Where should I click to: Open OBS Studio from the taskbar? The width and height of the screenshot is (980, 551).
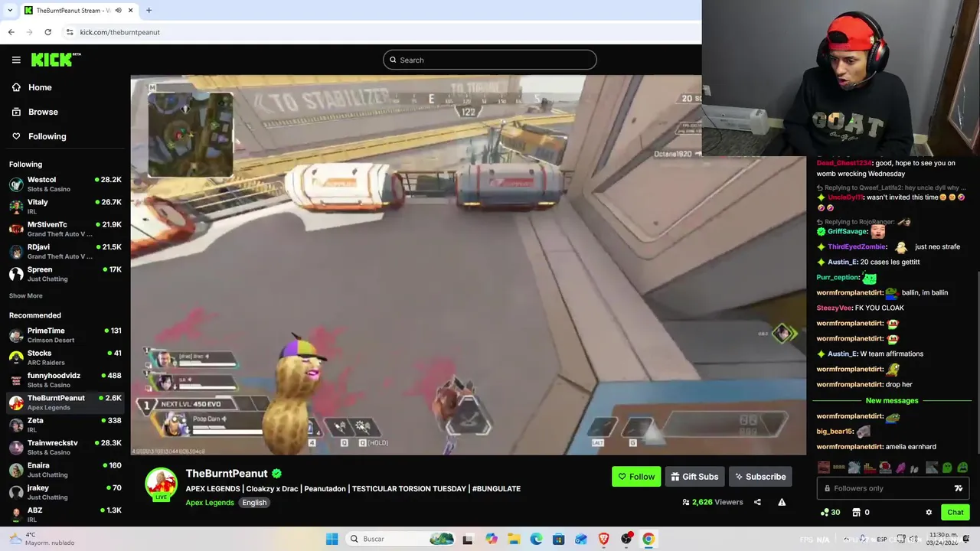(x=626, y=539)
